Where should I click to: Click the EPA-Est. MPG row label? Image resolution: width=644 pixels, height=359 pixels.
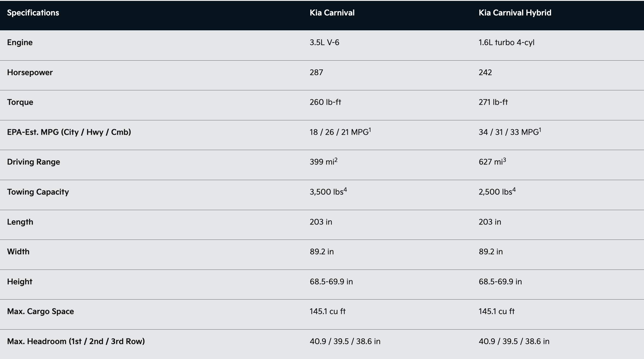(69, 132)
